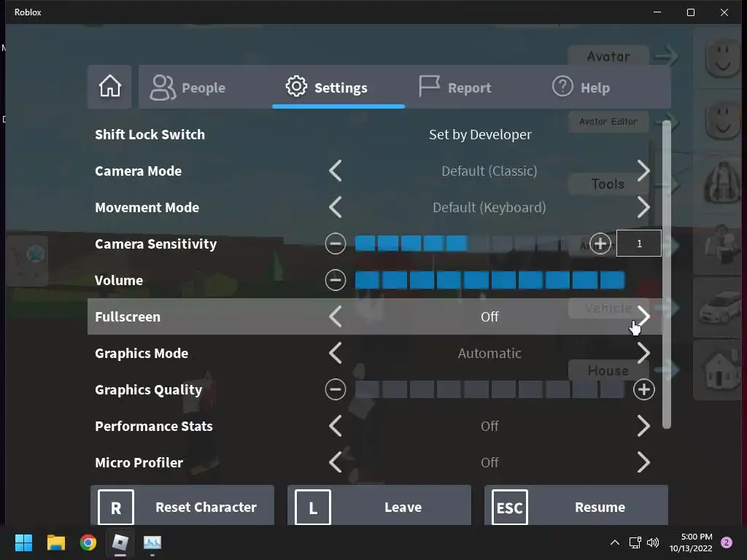Click the Graphics Quality slider bar

(x=489, y=389)
